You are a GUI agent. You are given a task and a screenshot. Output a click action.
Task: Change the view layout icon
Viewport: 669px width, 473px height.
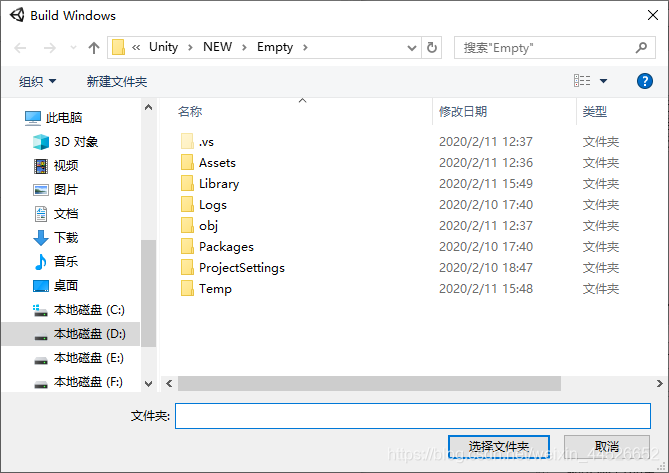click(582, 80)
